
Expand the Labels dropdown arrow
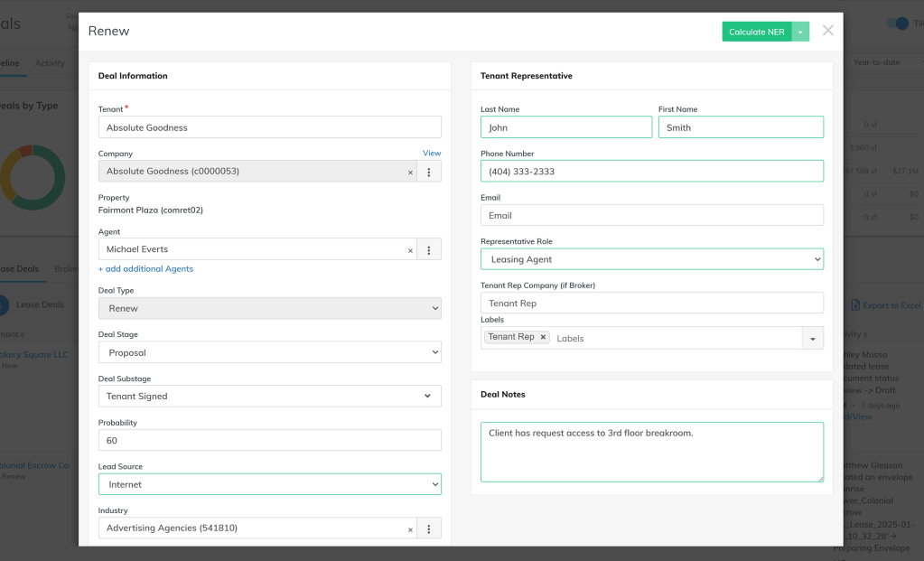(813, 338)
